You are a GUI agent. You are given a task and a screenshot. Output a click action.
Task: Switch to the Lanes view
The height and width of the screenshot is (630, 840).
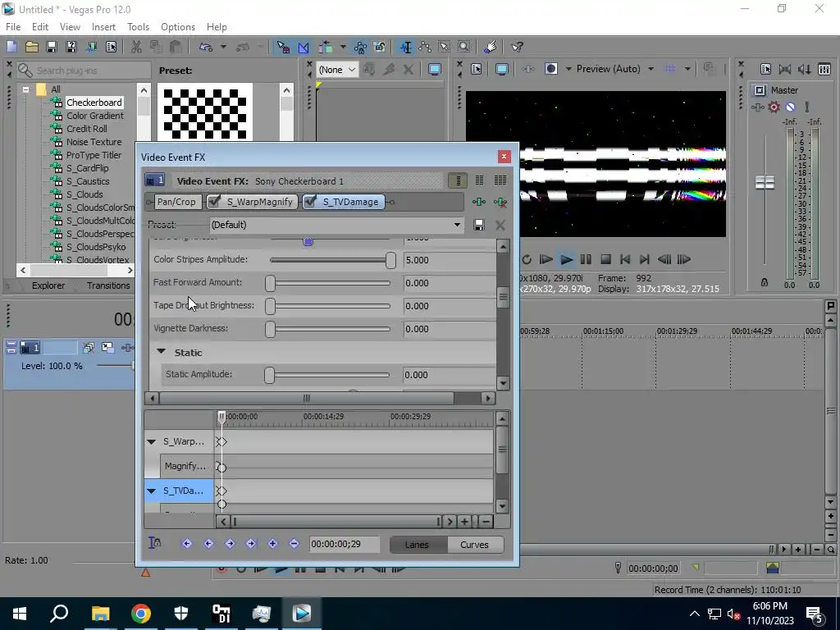click(x=417, y=545)
